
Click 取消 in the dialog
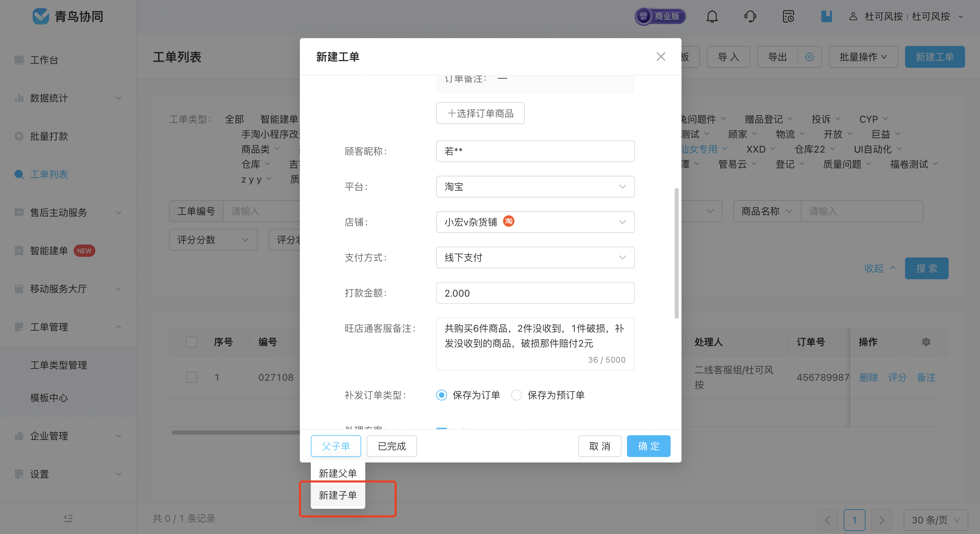(x=600, y=446)
